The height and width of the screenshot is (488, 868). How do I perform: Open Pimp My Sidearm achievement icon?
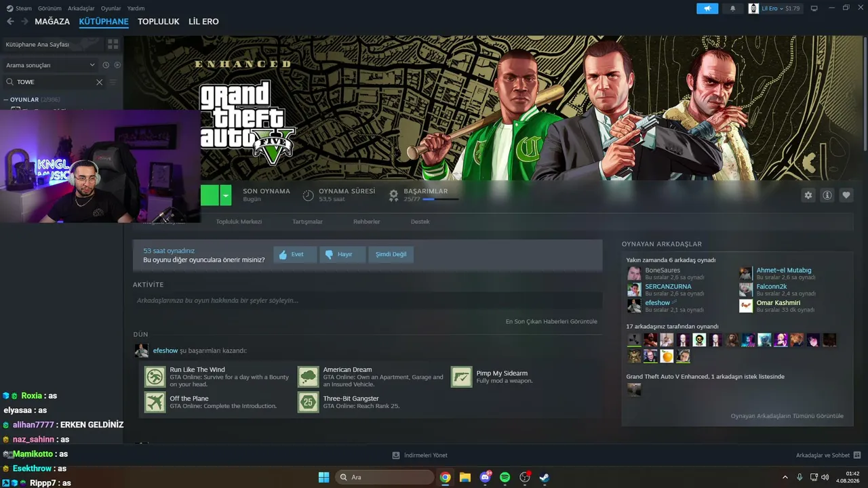(462, 377)
